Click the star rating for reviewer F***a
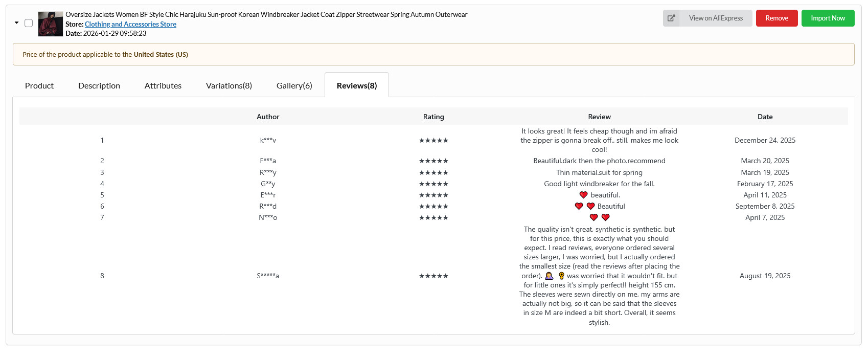Screen dimensions: 868x357 pos(433,161)
